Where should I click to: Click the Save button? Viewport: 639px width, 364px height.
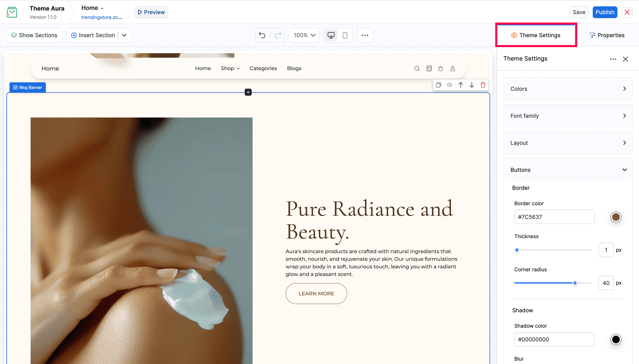pyautogui.click(x=579, y=12)
